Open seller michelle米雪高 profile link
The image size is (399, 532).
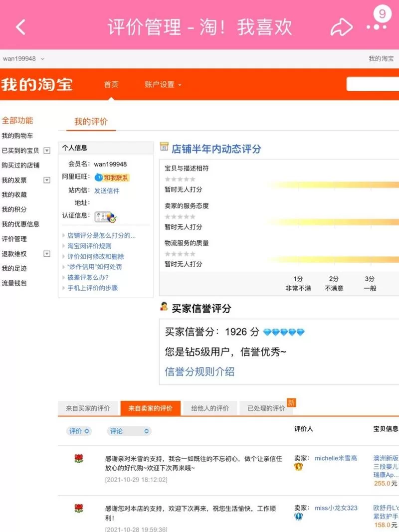click(x=336, y=458)
